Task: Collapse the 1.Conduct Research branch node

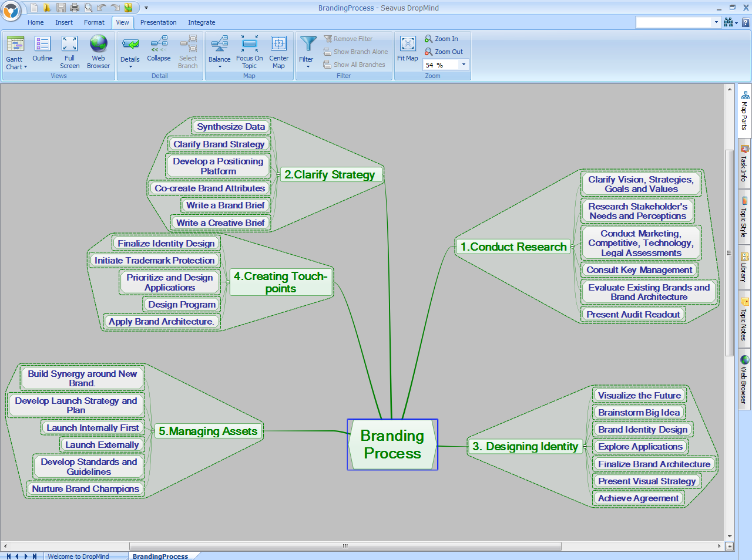Action: pyautogui.click(x=572, y=247)
